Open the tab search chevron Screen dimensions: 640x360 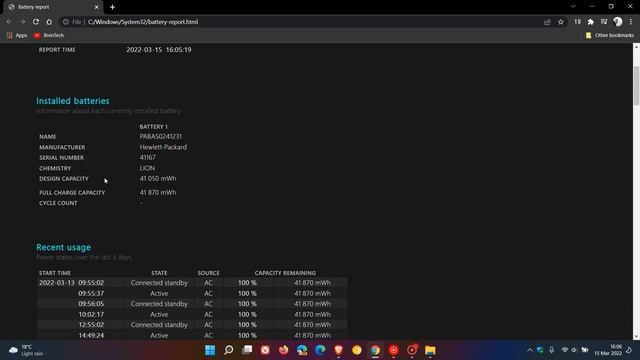(x=573, y=7)
